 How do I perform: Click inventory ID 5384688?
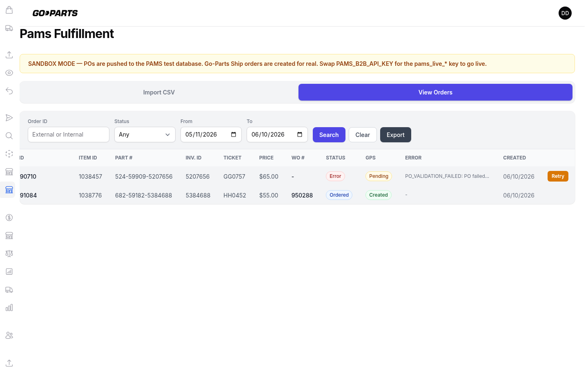pyautogui.click(x=198, y=195)
